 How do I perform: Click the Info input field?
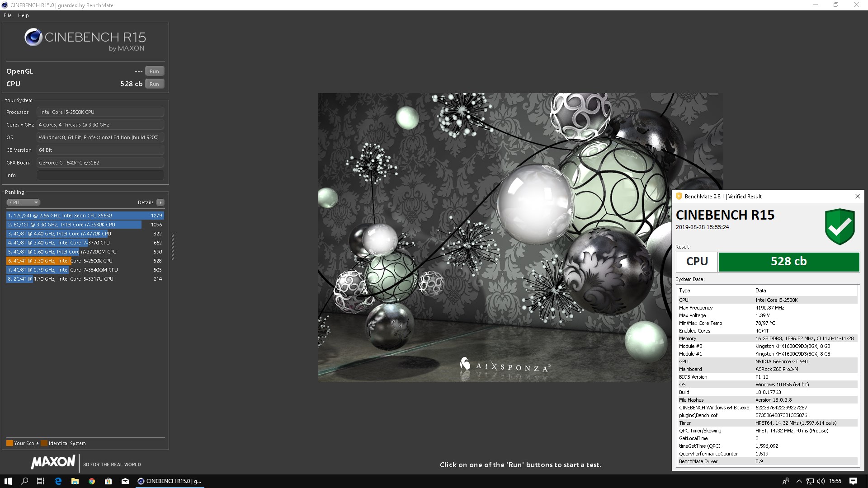(x=100, y=175)
